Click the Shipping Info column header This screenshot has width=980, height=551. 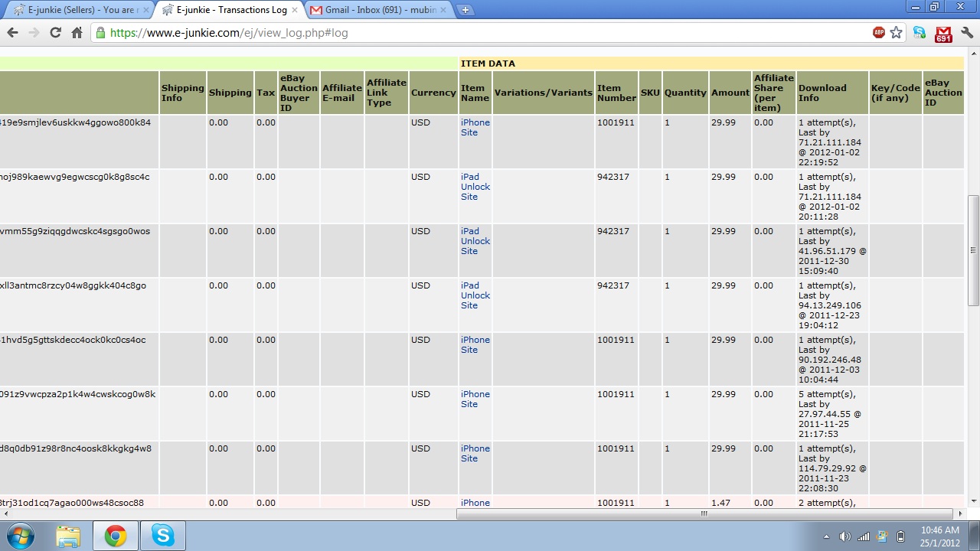pos(182,93)
